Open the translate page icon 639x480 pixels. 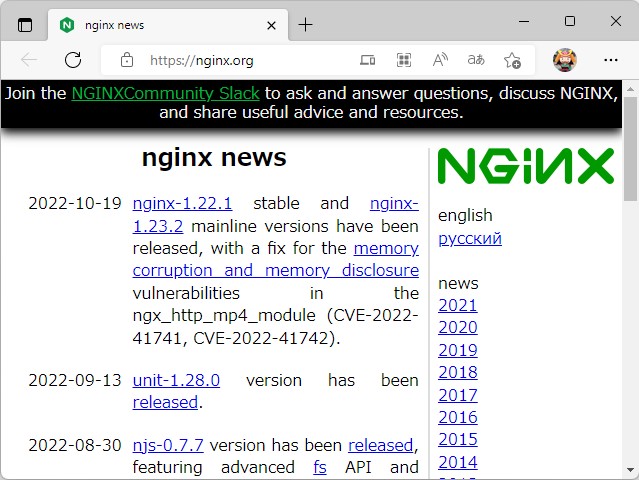(x=476, y=60)
